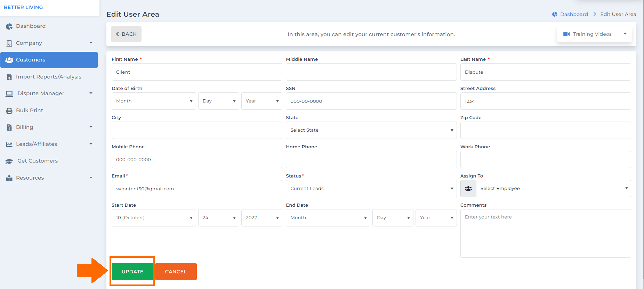Click the Last Name field containing Dispute

(x=546, y=72)
